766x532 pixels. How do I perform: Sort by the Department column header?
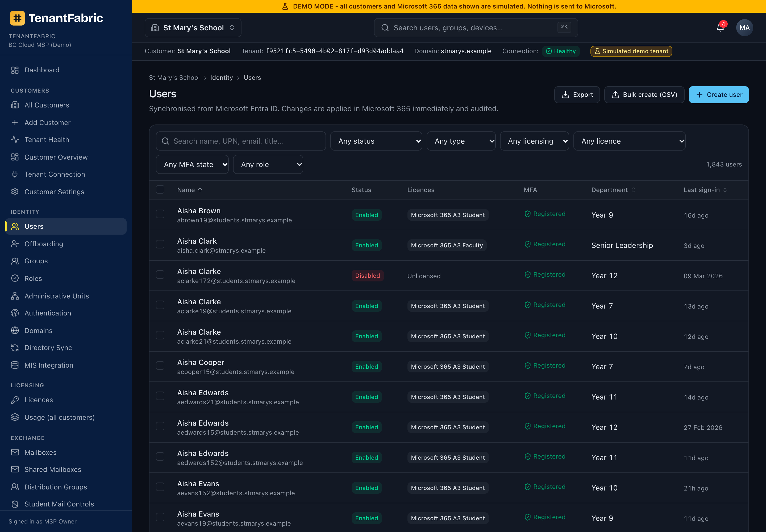613,190
